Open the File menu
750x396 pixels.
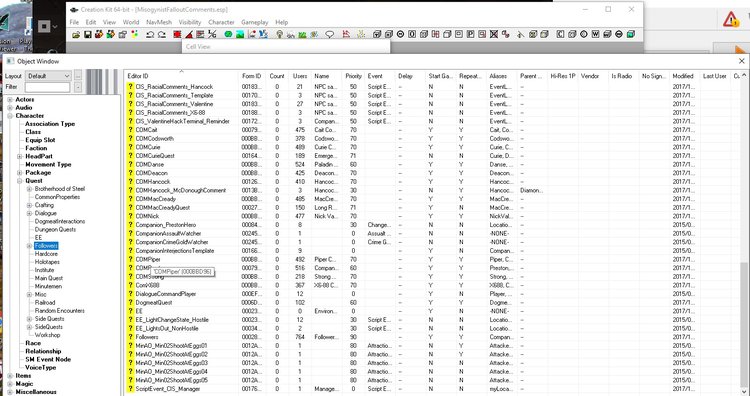pyautogui.click(x=74, y=22)
